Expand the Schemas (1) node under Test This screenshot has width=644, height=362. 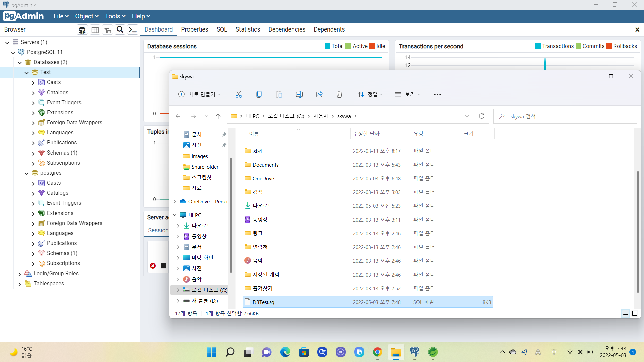(33, 153)
